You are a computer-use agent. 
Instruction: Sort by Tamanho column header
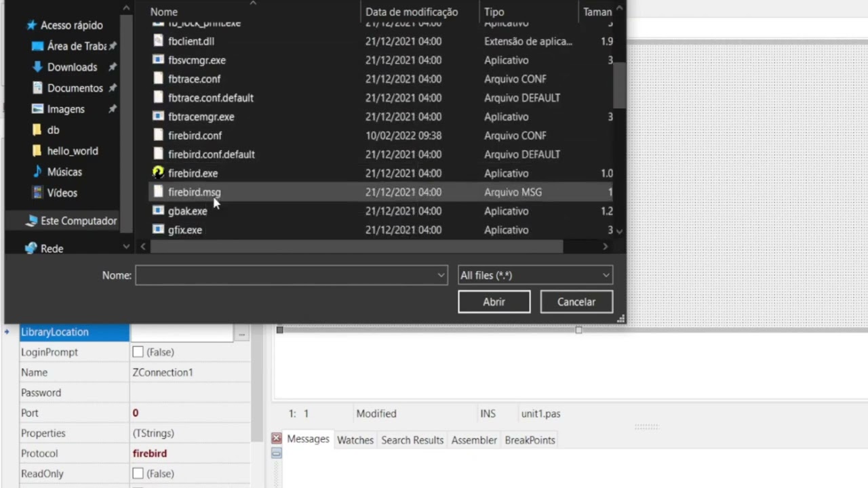(597, 12)
